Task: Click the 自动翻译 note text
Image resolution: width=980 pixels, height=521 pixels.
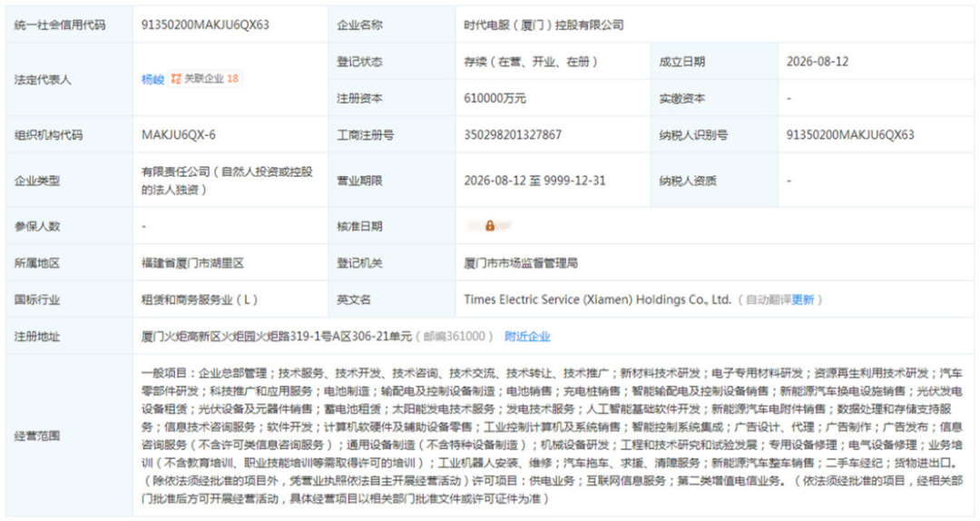Action: click(x=769, y=300)
